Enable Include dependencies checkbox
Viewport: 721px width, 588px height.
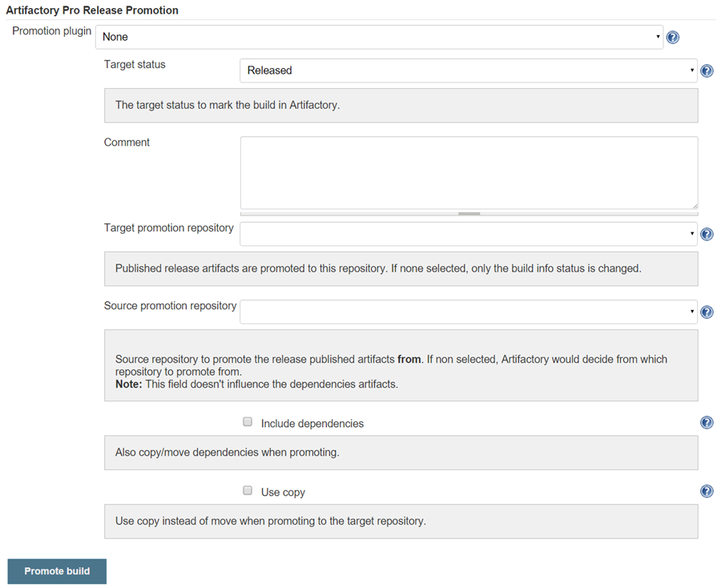click(248, 421)
